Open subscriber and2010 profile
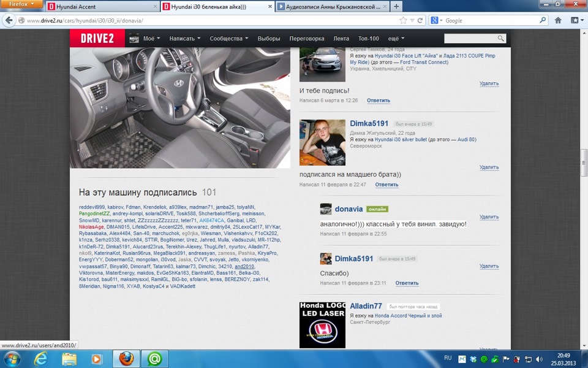 (244, 266)
